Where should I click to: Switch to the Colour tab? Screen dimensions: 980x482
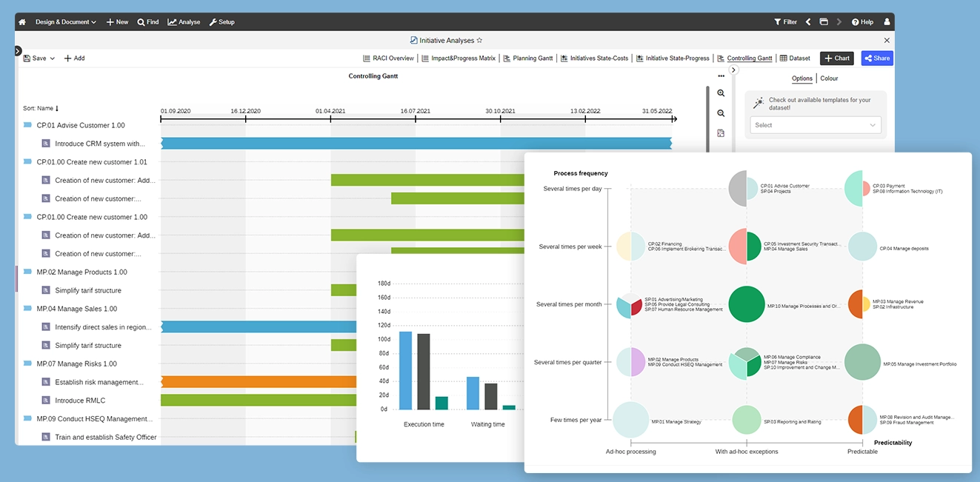829,78
